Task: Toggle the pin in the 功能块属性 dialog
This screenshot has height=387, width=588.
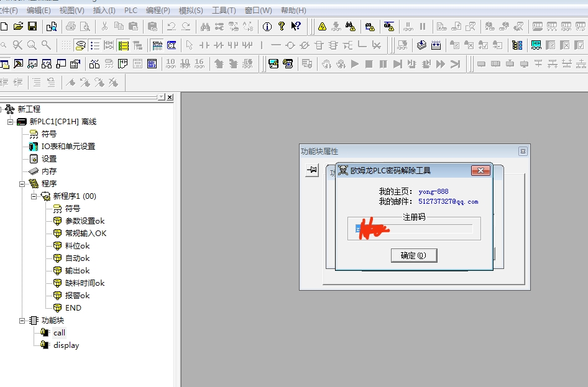Action: [x=311, y=171]
